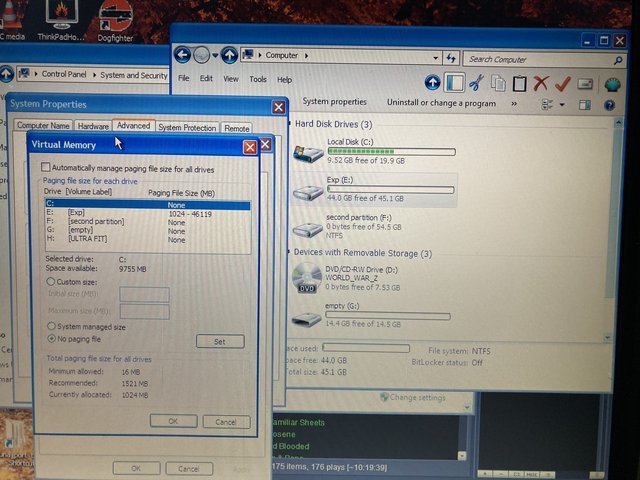Toggle the folder pane toolbar icon
Image resolution: width=640 pixels, height=480 pixels.
(x=454, y=83)
